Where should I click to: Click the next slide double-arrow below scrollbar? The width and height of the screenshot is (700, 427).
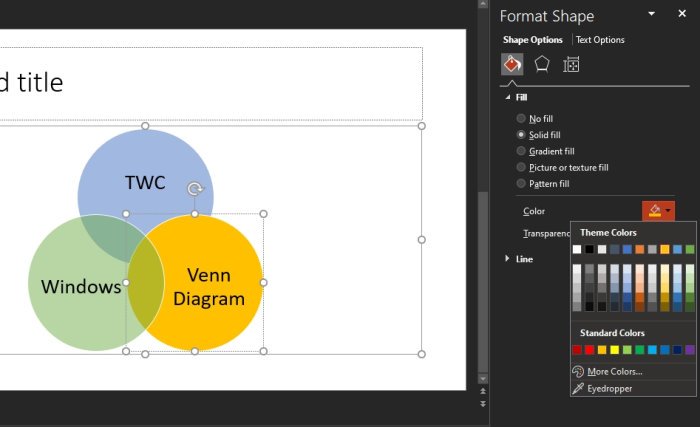(483, 404)
